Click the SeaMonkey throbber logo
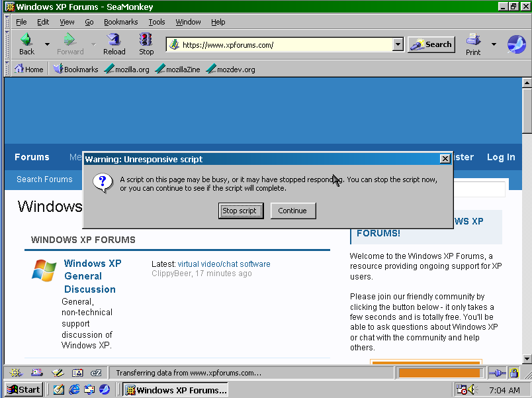532x398 pixels. point(516,44)
